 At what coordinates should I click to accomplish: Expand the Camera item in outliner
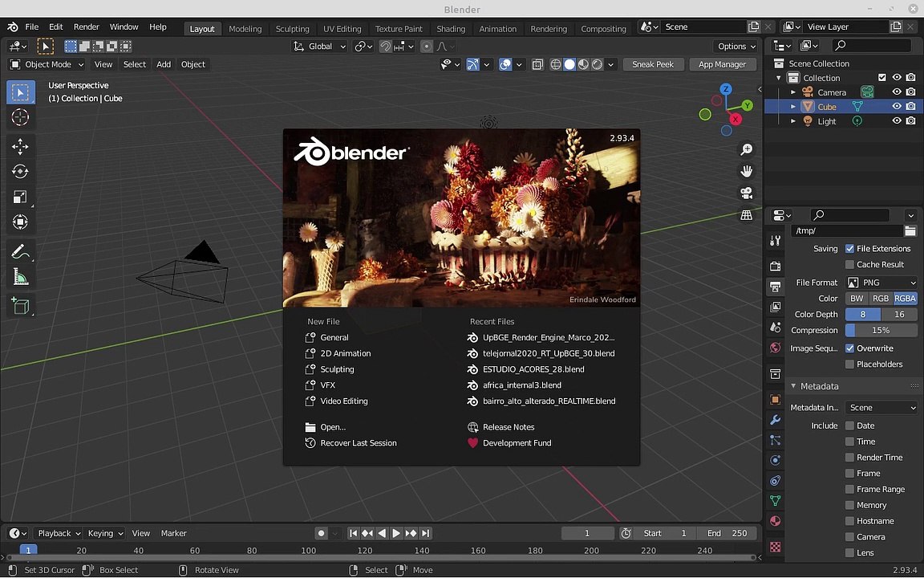pyautogui.click(x=793, y=92)
